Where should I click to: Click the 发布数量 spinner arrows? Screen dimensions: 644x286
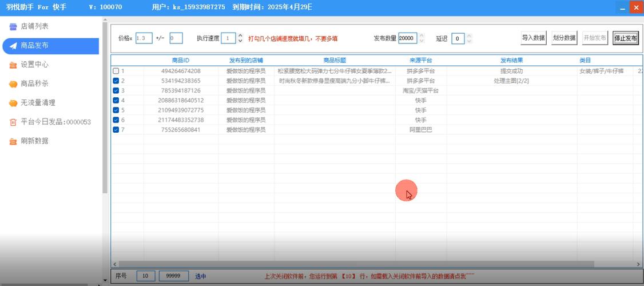click(422, 38)
